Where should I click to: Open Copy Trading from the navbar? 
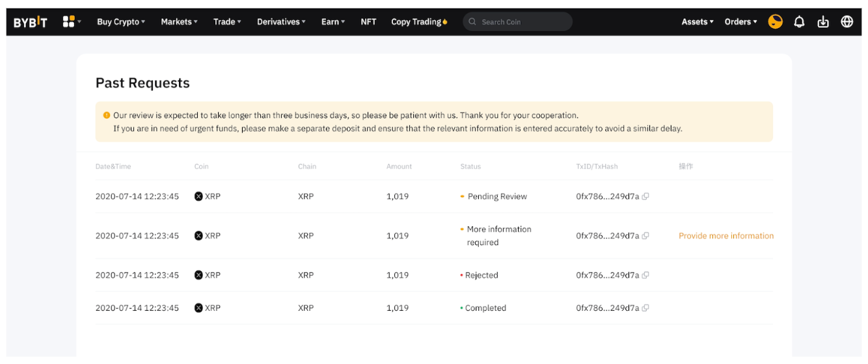(418, 21)
